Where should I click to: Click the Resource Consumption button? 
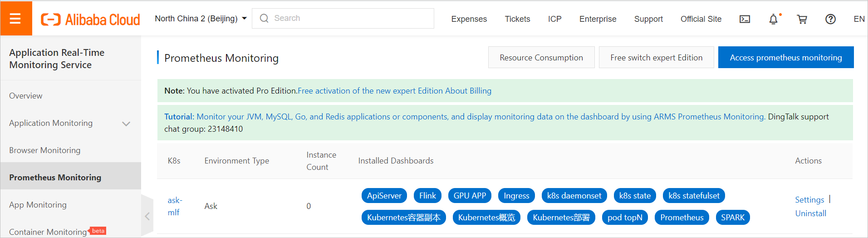541,58
